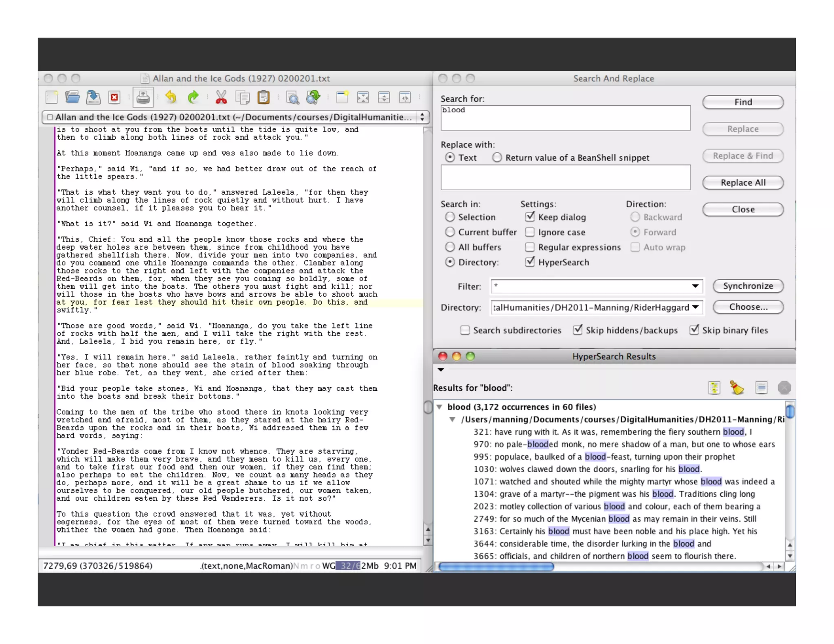The width and height of the screenshot is (834, 644).
Task: Click in the Search for text field
Action: [565, 118]
